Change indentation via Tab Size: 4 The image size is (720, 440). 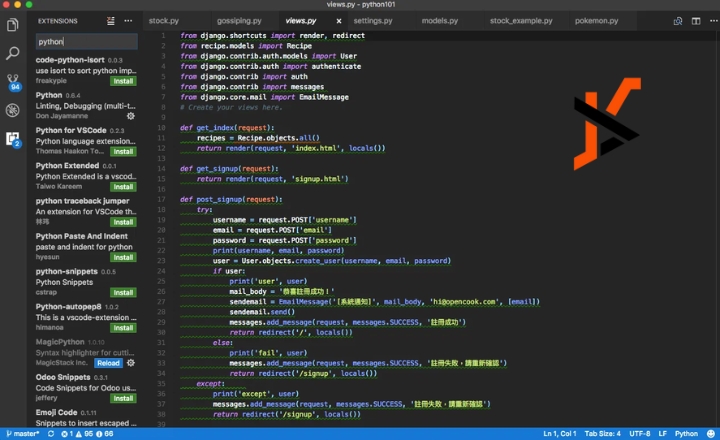(602, 434)
